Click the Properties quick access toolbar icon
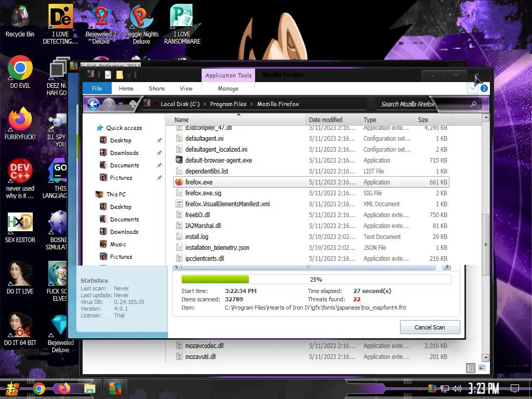 coord(108,75)
